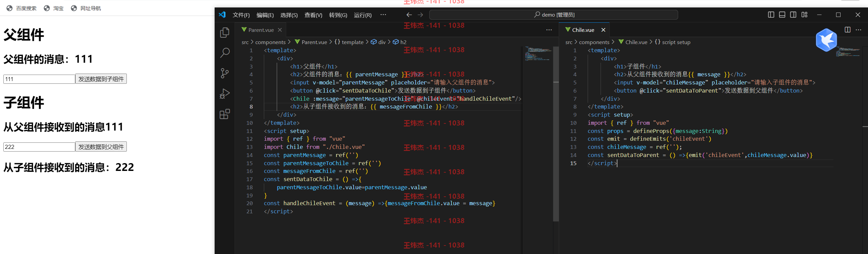868x254 pixels.
Task: Click the globe icon beside 网址导航
Action: (74, 8)
